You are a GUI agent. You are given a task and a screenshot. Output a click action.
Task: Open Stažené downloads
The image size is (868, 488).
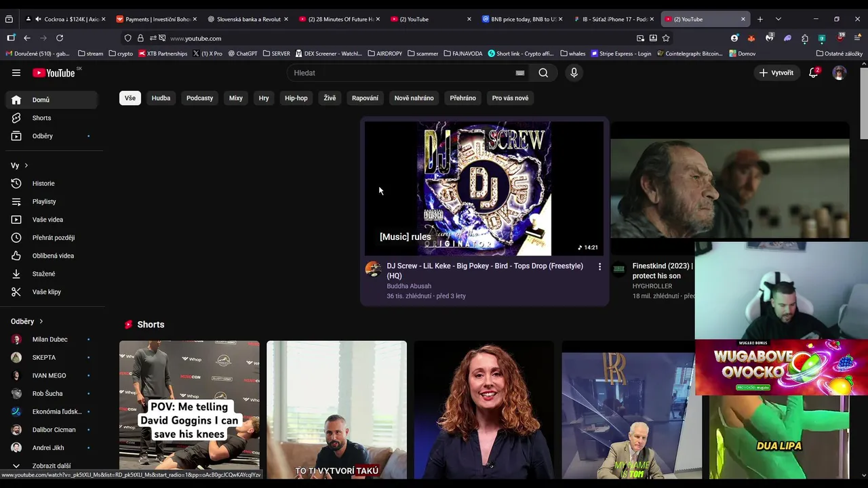(52, 274)
